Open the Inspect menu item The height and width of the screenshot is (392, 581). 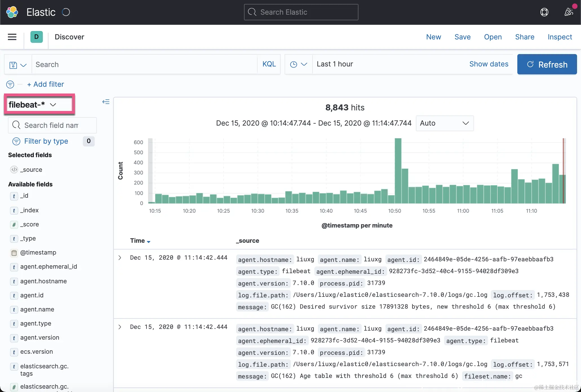[x=560, y=37]
